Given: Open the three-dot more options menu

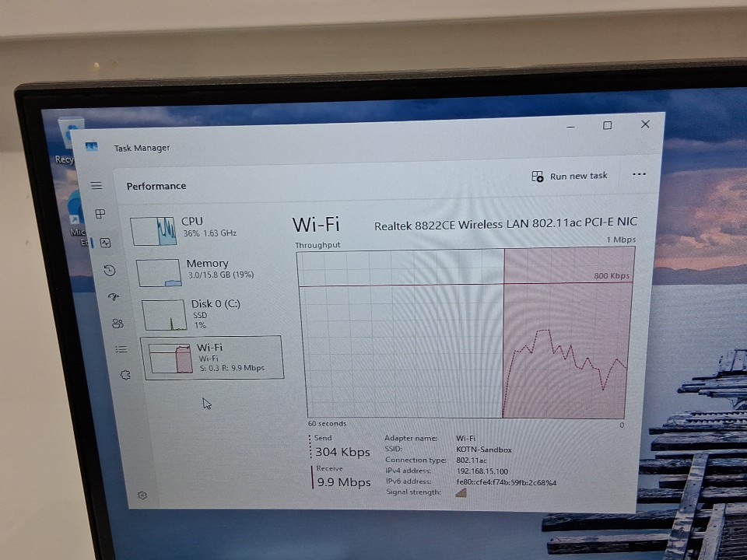Looking at the screenshot, I should (x=639, y=174).
